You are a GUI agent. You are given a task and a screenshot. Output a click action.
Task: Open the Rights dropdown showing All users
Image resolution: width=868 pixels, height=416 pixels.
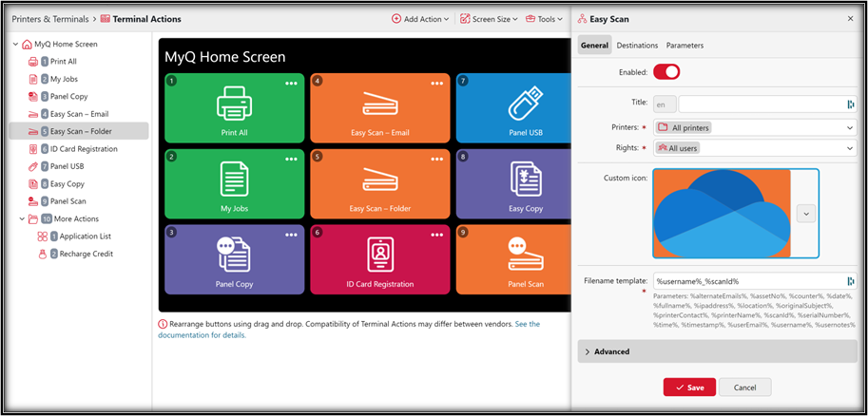(x=755, y=148)
